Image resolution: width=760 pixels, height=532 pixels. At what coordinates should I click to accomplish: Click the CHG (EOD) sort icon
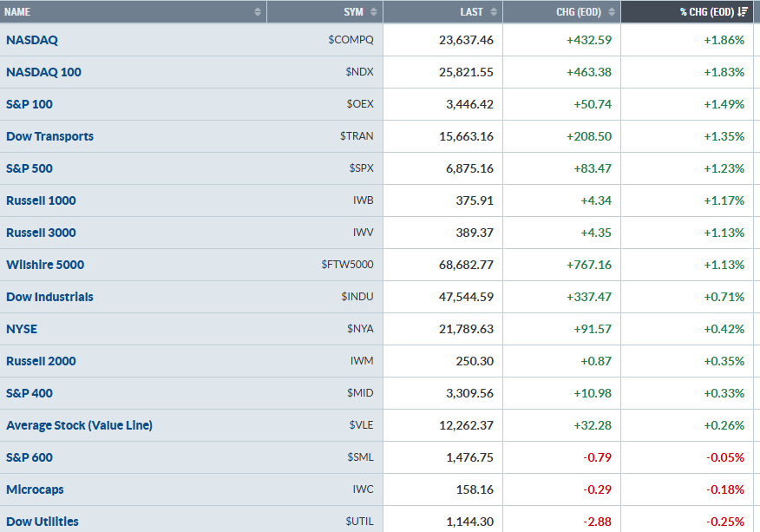612,12
